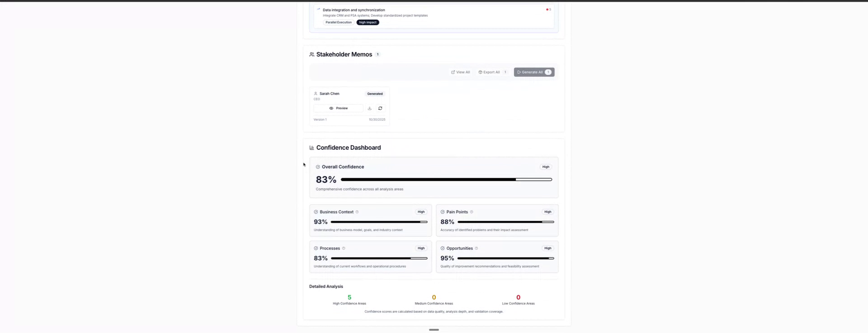The width and height of the screenshot is (868, 333).
Task: Click the bottom drag handle bar
Action: coord(434,330)
